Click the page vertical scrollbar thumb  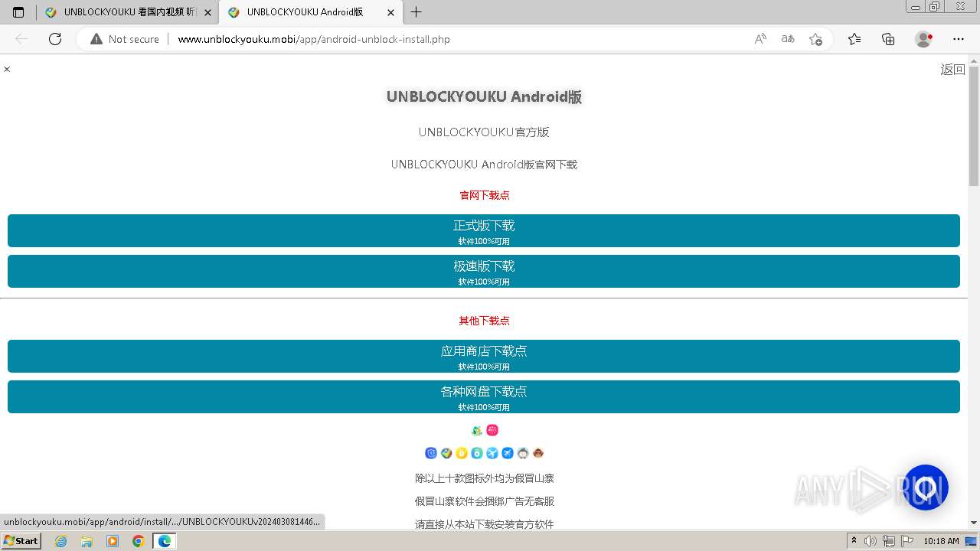pos(974,126)
